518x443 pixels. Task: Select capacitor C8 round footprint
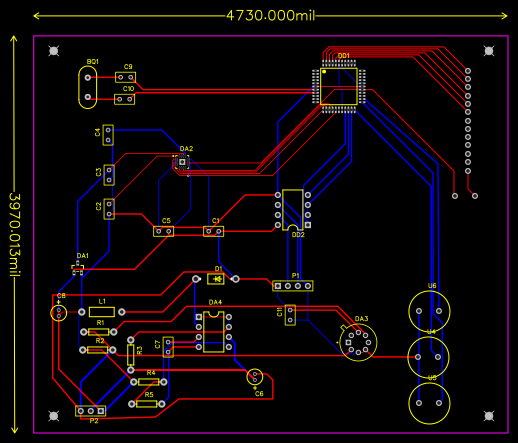point(59,313)
